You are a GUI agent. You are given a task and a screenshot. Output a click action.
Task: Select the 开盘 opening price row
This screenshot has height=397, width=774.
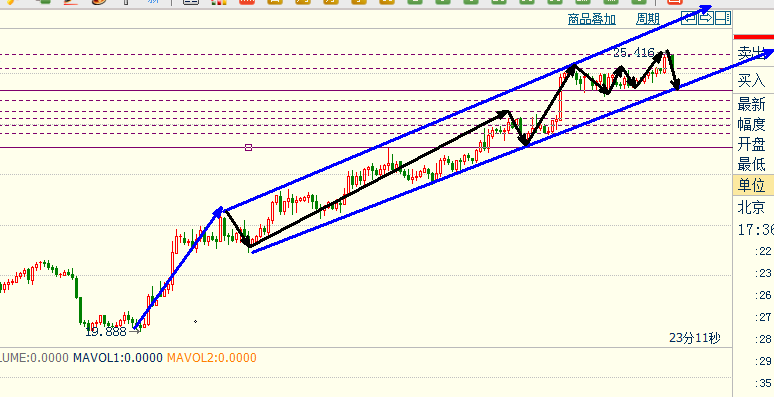coord(754,144)
